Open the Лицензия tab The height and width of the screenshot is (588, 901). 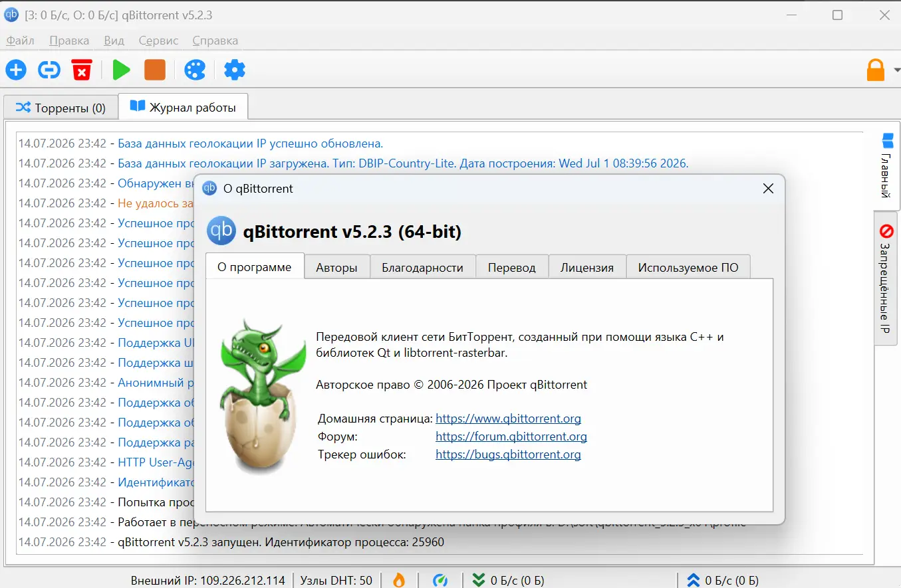point(586,267)
